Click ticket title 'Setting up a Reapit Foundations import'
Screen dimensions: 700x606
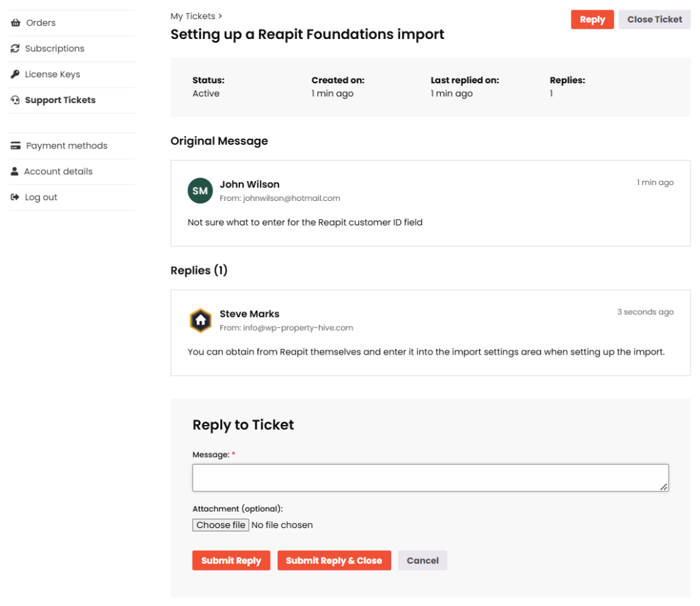point(307,34)
